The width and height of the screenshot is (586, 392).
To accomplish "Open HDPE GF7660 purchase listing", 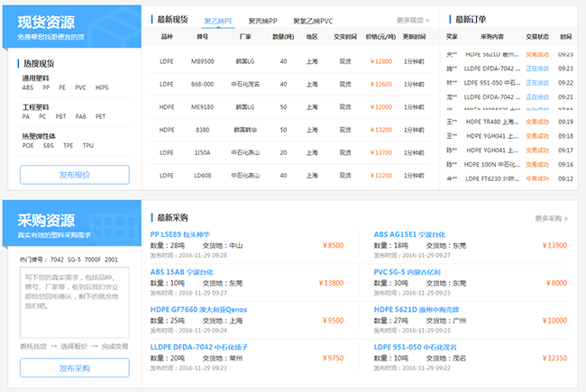I will (x=198, y=310).
